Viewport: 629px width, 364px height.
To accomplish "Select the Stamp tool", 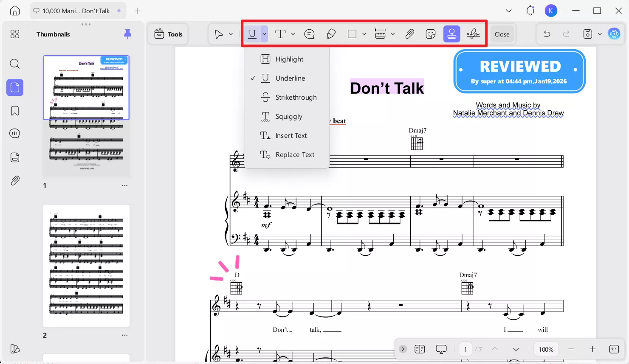I will (x=452, y=34).
